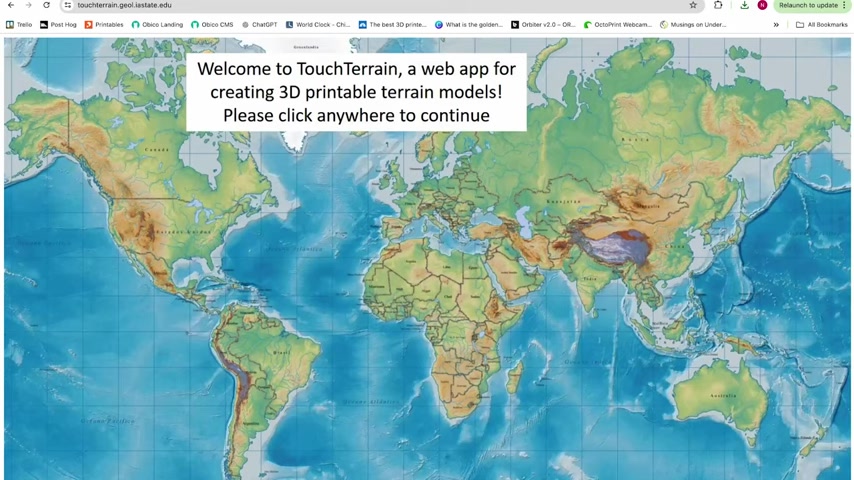Screen dimensions: 854x480
Task: Click the Welcome to TouchTerrain message
Action: pos(356,92)
